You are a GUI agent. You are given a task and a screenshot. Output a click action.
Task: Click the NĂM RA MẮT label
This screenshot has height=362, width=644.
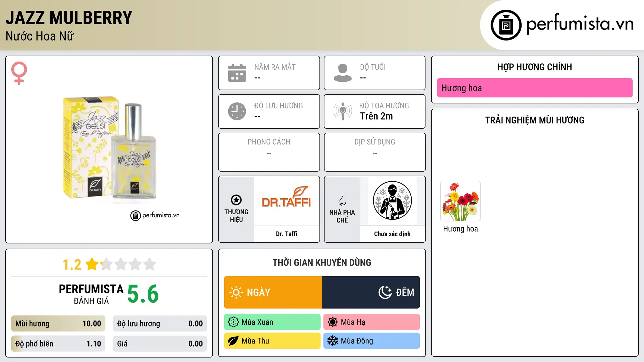[x=275, y=67]
